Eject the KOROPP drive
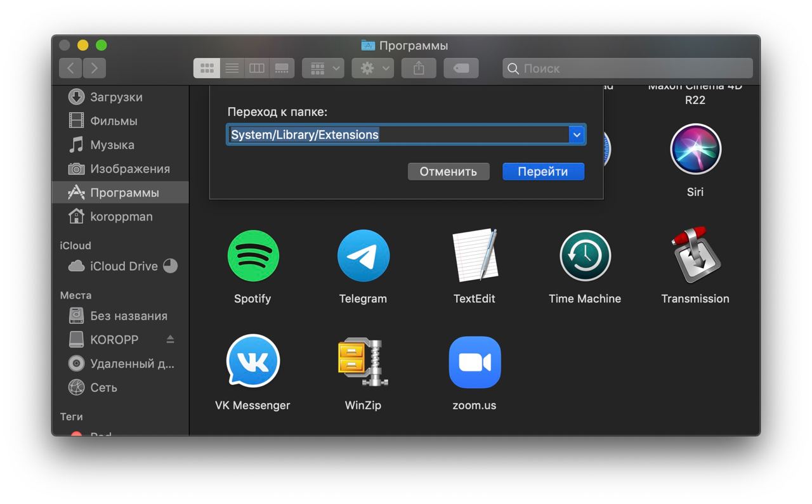 170,339
